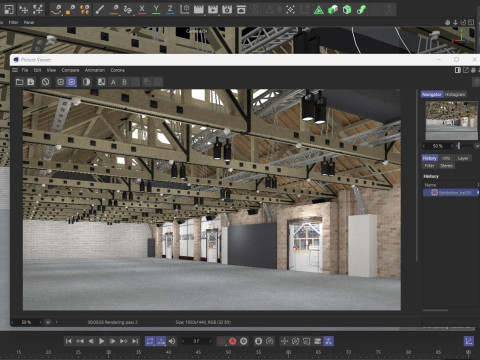Set compare image B button
The width and height of the screenshot is (480, 360).
pyautogui.click(x=124, y=82)
